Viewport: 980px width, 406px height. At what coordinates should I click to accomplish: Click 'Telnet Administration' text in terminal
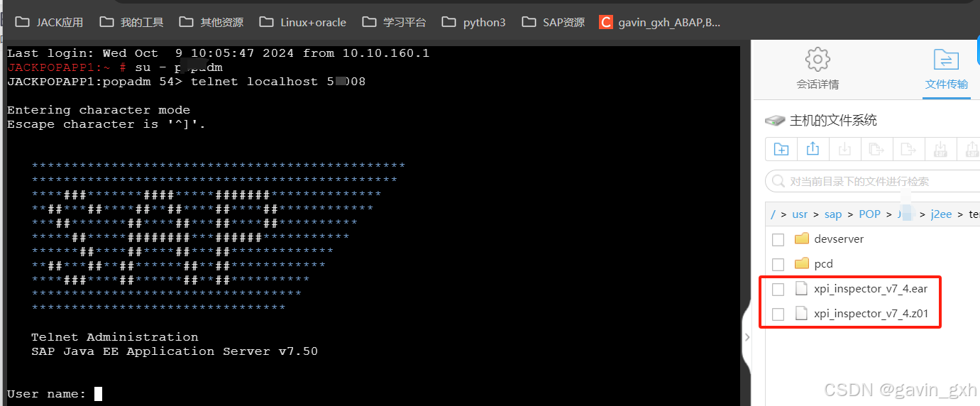pos(114,337)
